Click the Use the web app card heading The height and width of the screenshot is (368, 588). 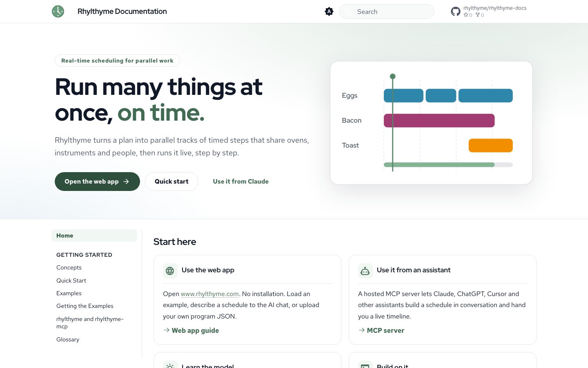pyautogui.click(x=208, y=270)
